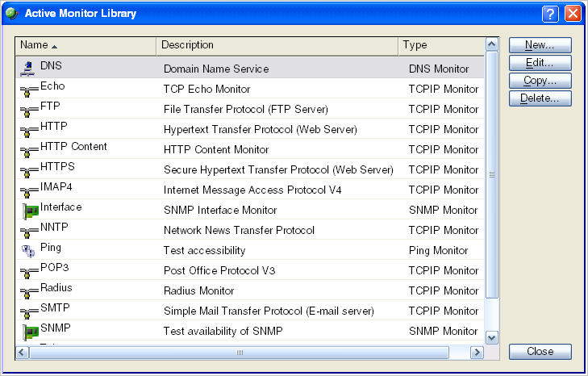Click the Interface SNMP card icon
Image resolution: width=588 pixels, height=376 pixels.
click(31, 211)
